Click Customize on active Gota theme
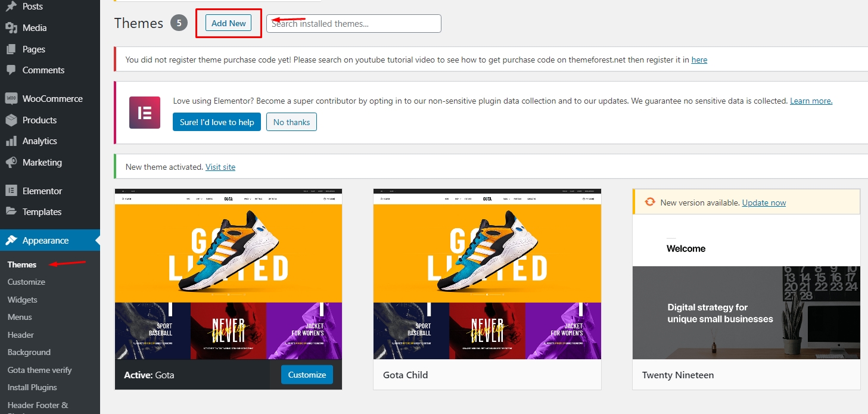868x414 pixels. pos(307,375)
